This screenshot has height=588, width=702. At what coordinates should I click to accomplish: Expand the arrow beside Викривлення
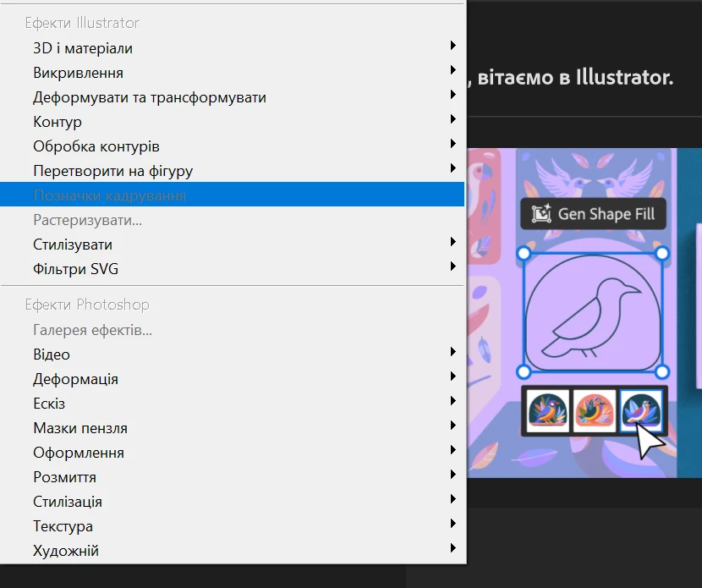pos(453,70)
